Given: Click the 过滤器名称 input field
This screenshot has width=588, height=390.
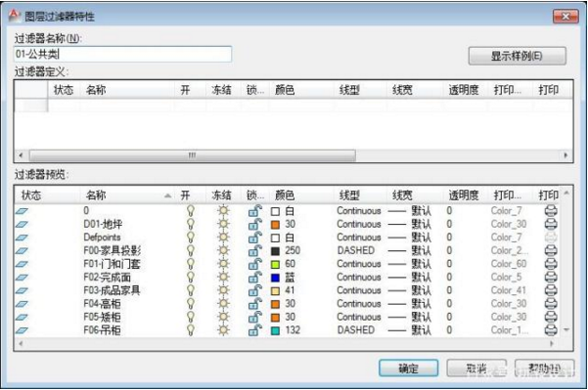Looking at the screenshot, I should [x=122, y=54].
